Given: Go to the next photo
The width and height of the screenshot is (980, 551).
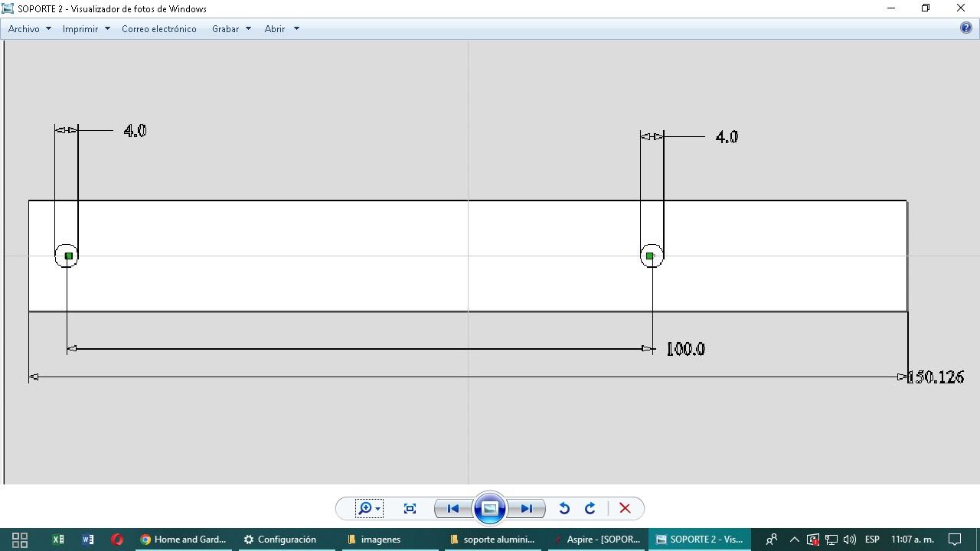Looking at the screenshot, I should 527,508.
